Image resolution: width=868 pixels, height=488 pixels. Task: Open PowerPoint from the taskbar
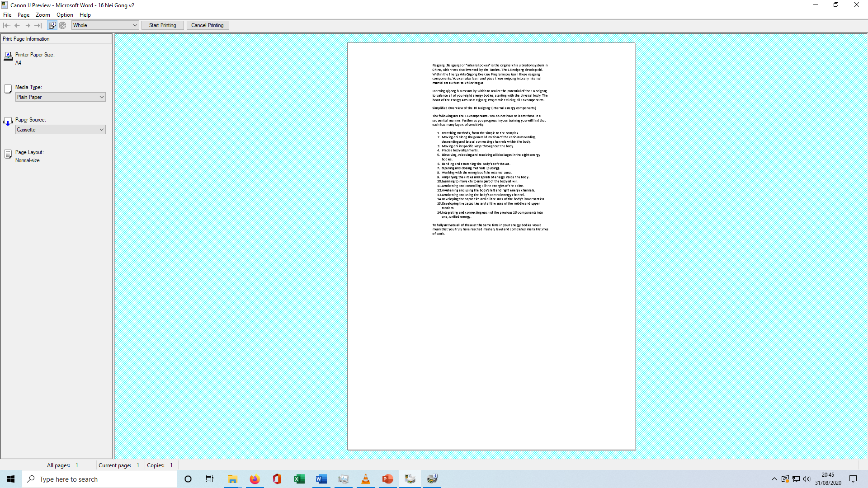pos(387,479)
